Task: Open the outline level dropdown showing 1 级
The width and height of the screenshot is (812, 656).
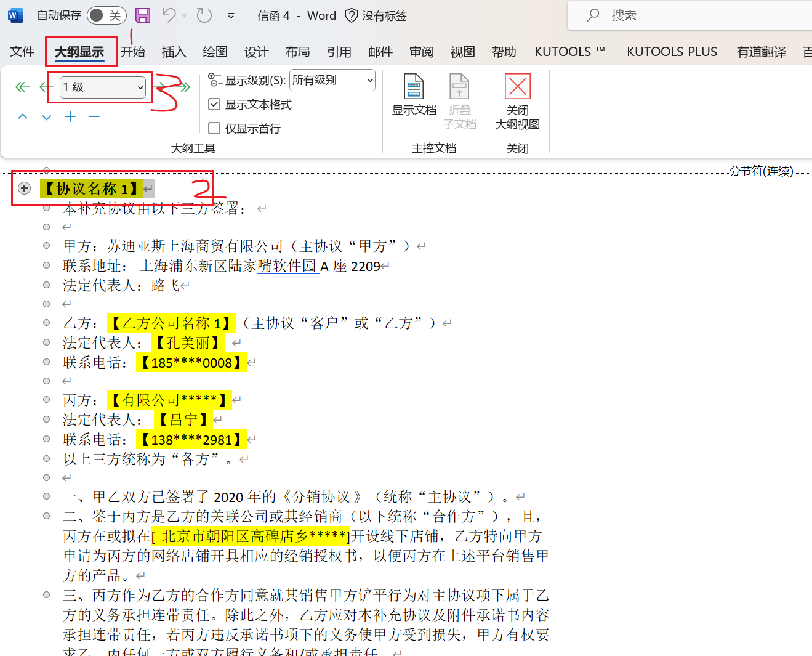Action: (103, 87)
